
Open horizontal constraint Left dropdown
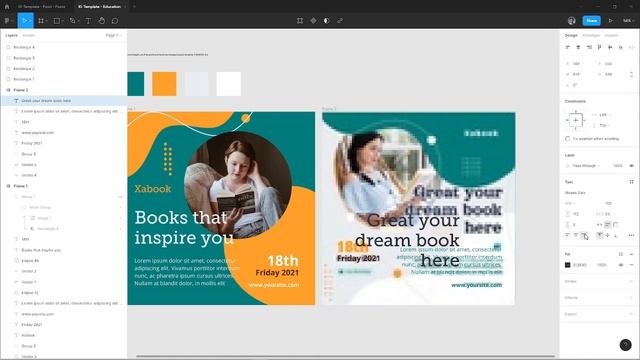point(604,115)
